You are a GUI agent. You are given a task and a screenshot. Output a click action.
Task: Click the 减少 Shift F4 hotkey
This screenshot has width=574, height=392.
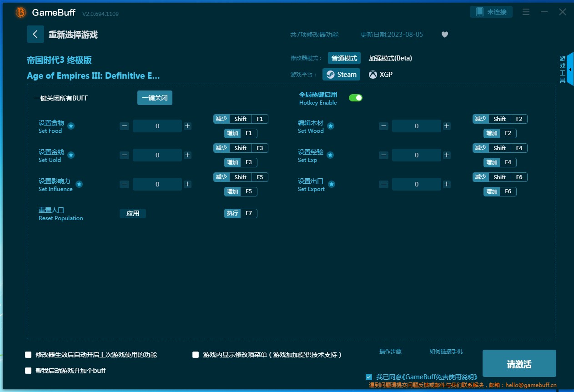pos(500,148)
